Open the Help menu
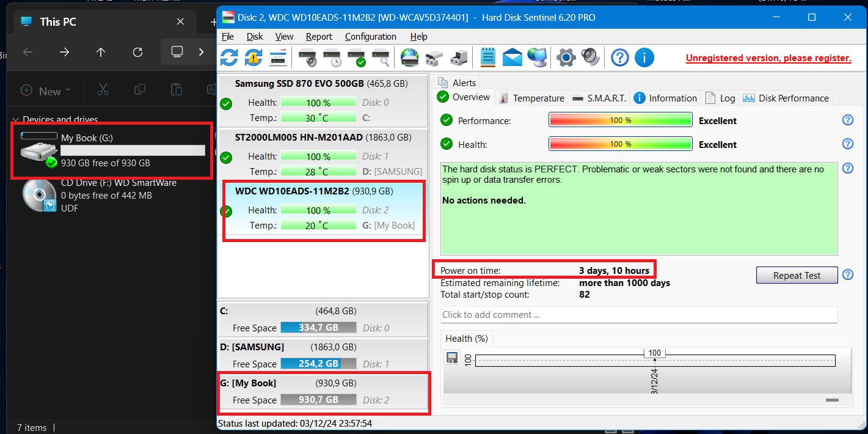Image resolution: width=868 pixels, height=434 pixels. point(418,37)
